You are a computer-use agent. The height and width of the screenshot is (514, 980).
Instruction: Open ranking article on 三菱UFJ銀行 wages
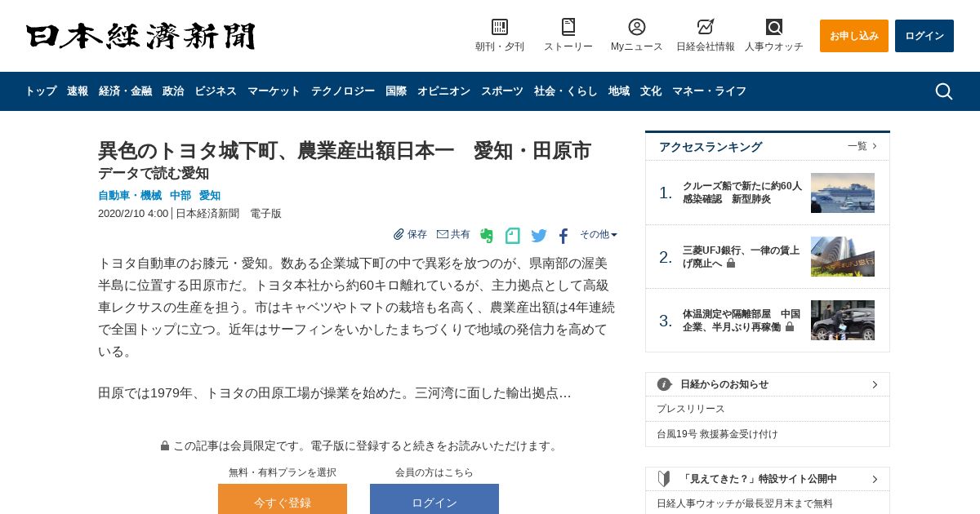742,257
